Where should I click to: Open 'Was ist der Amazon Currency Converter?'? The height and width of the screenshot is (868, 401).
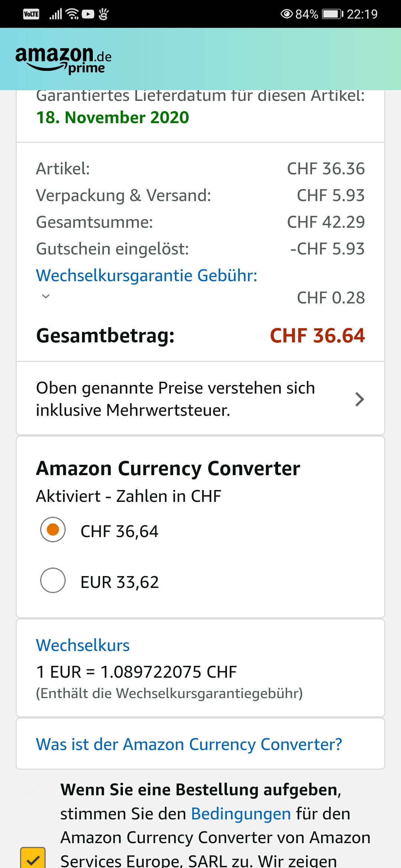coord(189,744)
